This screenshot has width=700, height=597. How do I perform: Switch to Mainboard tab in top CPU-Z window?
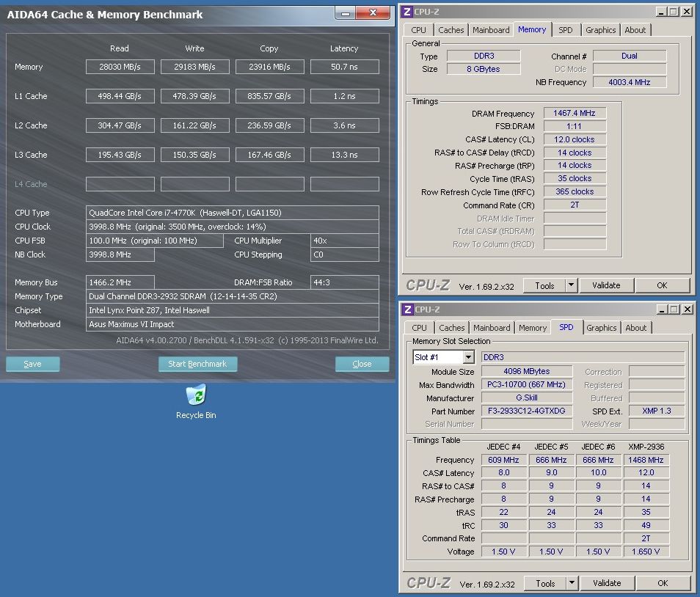(491, 30)
